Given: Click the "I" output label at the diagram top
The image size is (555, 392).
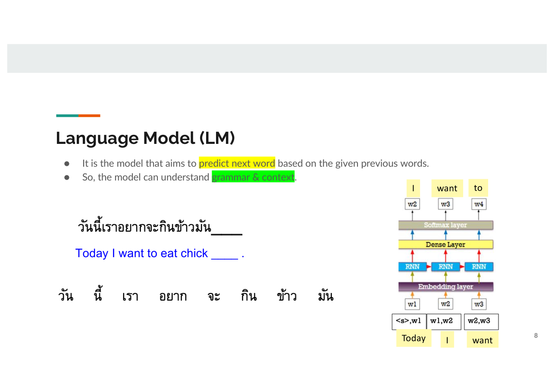Looking at the screenshot, I should [x=413, y=188].
